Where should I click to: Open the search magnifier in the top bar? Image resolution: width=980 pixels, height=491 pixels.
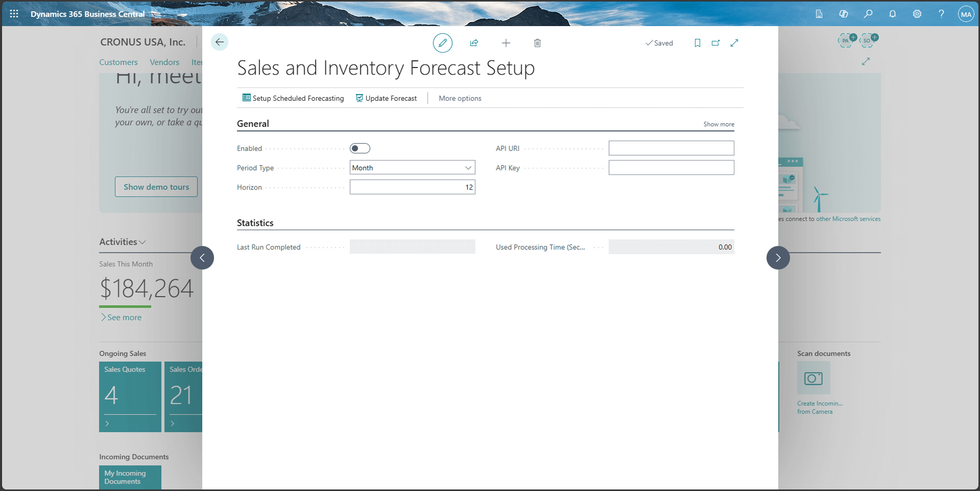point(868,14)
